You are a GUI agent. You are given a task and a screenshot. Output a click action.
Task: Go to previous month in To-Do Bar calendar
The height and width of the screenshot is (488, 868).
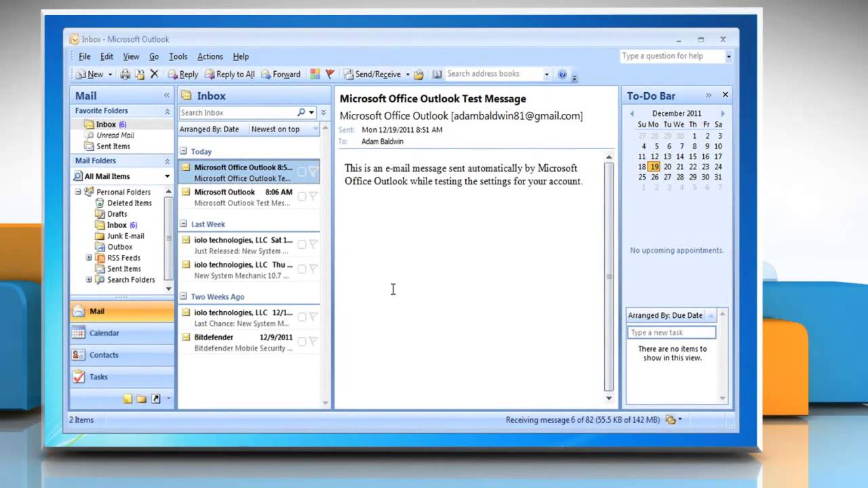[632, 114]
